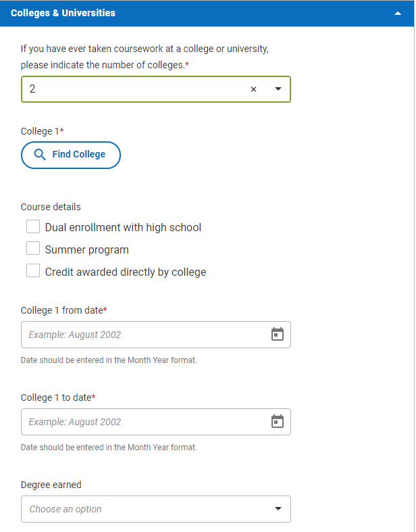Click the magnifier icon in Find College
Screen dimensions: 416x532
(40, 155)
